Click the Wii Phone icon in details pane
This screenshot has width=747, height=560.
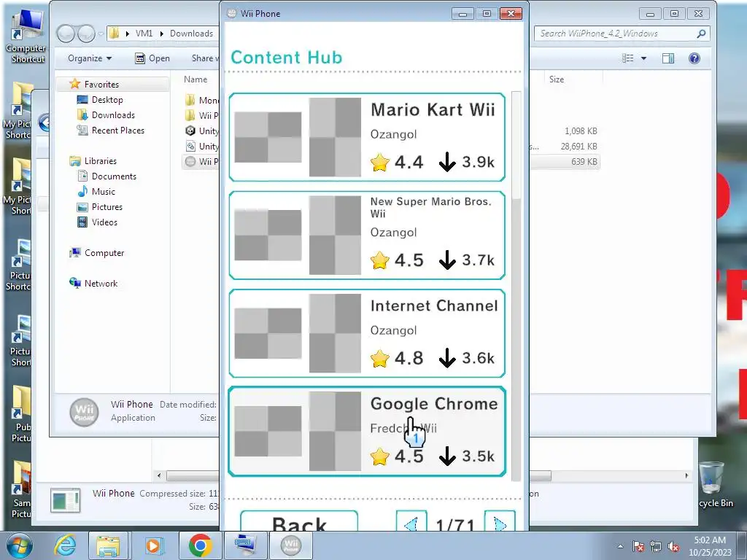pyautogui.click(x=85, y=412)
